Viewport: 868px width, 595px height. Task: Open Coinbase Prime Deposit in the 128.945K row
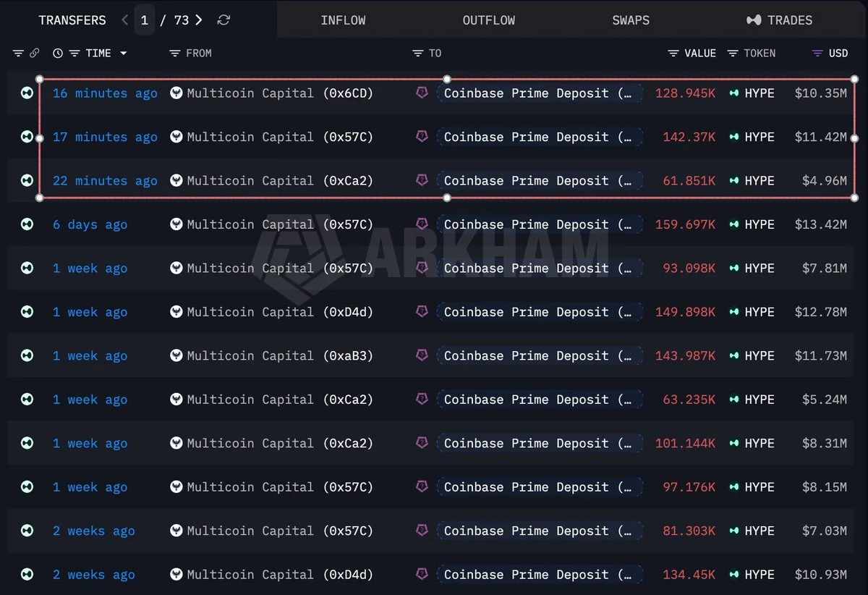pos(540,93)
